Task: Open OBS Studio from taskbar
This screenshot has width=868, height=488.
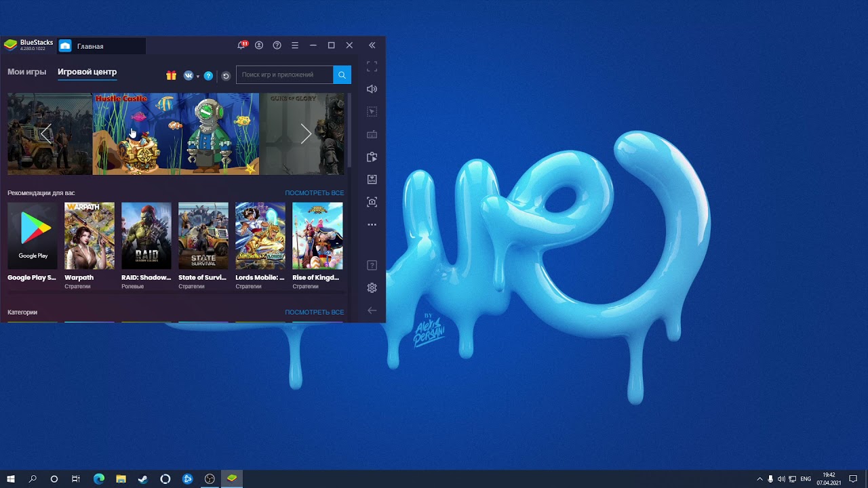Action: (x=210, y=479)
